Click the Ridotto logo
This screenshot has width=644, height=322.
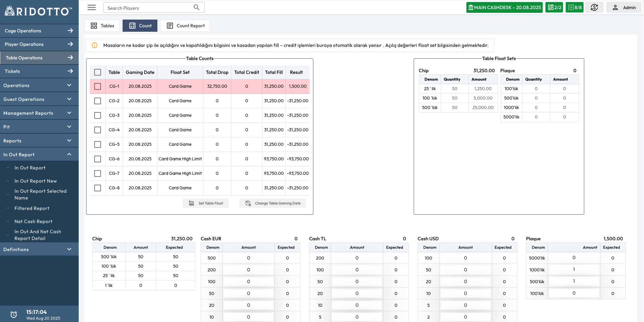point(38,11)
